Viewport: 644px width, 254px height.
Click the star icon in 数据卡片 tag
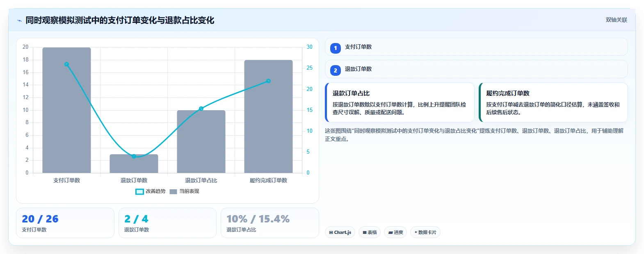click(x=416, y=232)
